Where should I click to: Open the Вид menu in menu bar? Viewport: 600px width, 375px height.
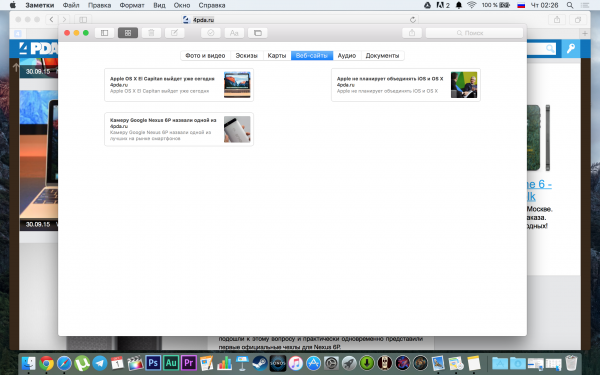[x=159, y=5]
